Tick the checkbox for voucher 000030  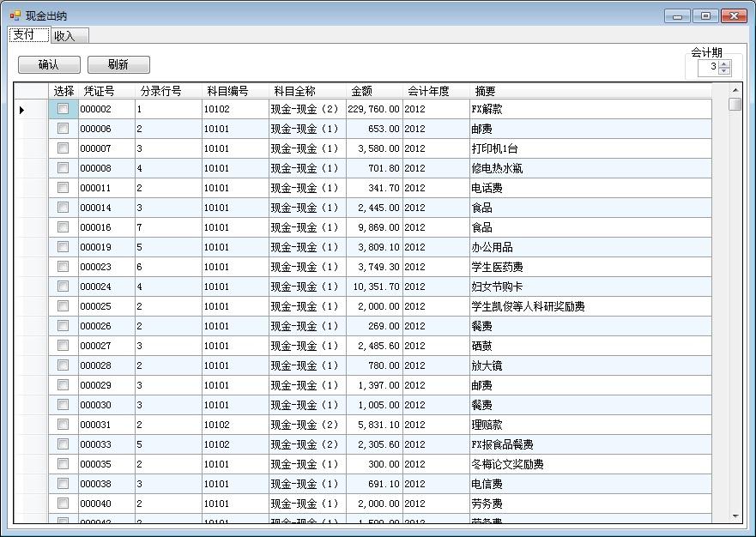coord(64,405)
